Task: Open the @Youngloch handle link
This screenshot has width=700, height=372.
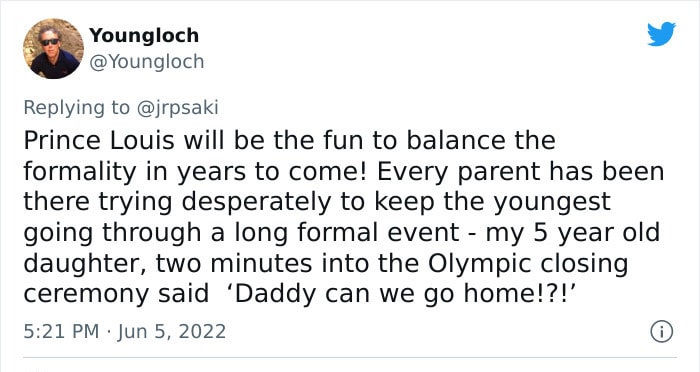Action: pyautogui.click(x=146, y=62)
